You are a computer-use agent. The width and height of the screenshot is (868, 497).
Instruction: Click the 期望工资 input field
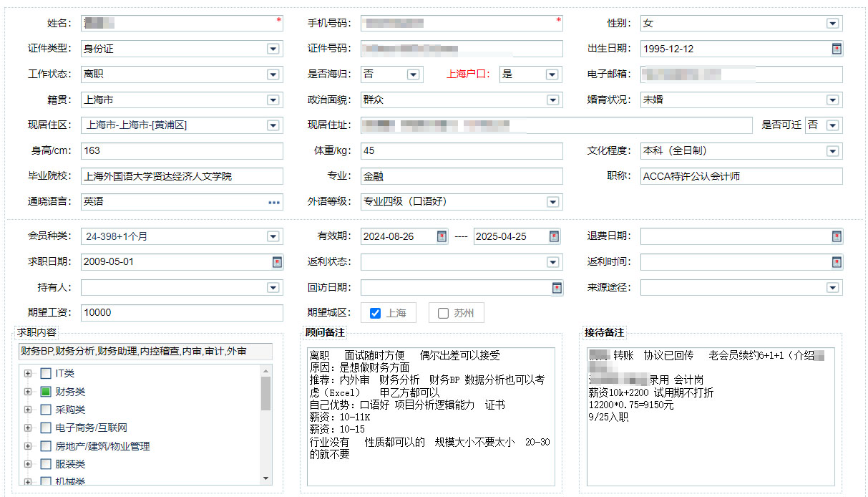tap(182, 313)
